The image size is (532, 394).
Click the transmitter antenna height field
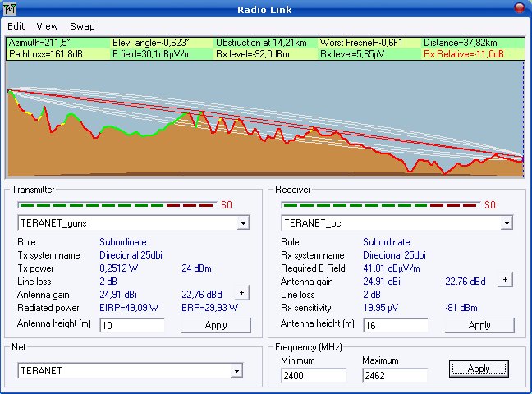(131, 325)
